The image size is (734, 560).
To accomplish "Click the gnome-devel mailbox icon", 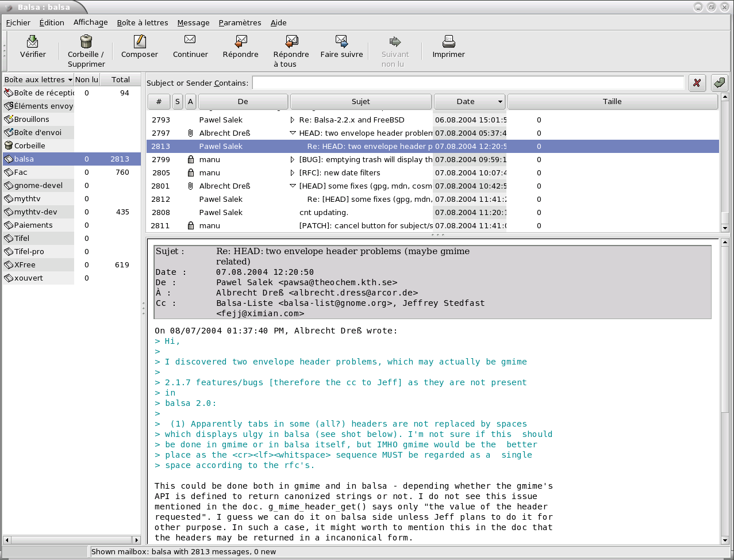I will pos(9,185).
